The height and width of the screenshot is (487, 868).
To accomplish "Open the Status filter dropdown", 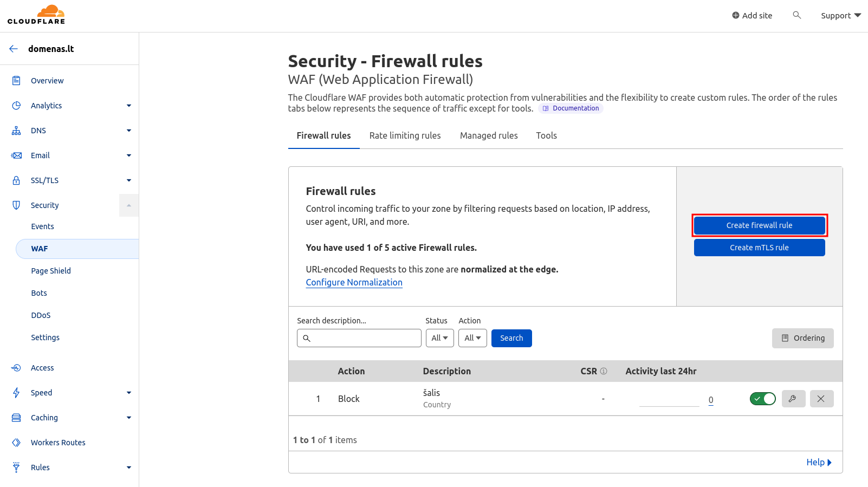I will tap(439, 338).
